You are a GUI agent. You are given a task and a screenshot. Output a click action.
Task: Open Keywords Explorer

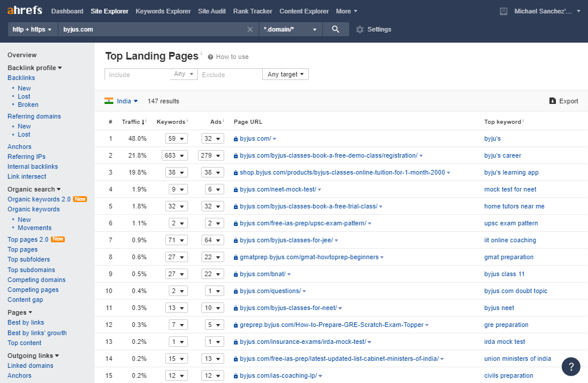[163, 11]
